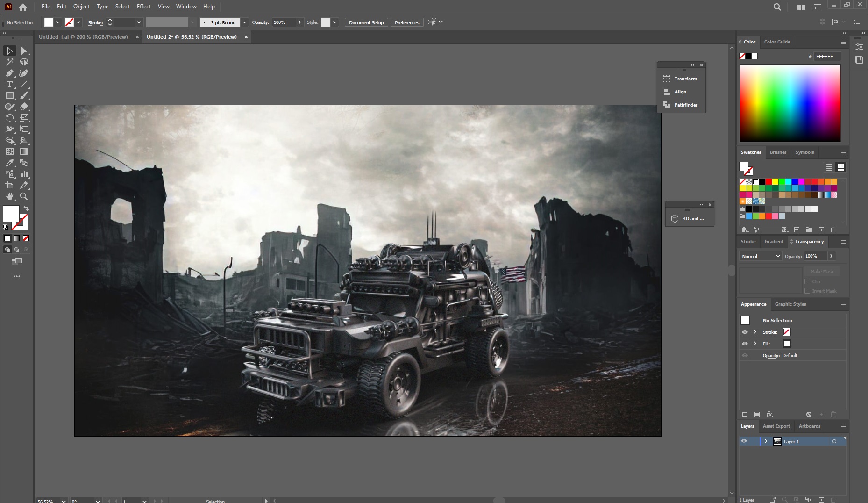Toggle visibility of Stroke in Appearance panel
The width and height of the screenshot is (868, 503).
745,332
